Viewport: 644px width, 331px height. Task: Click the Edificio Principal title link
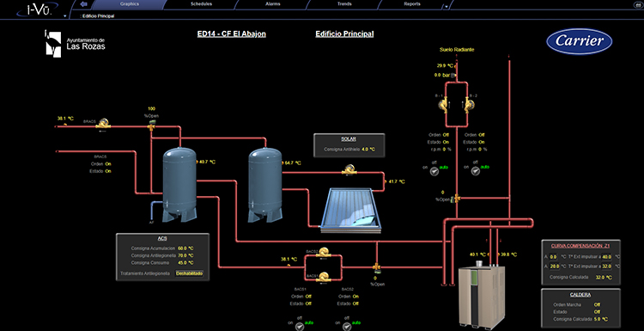pyautogui.click(x=344, y=34)
